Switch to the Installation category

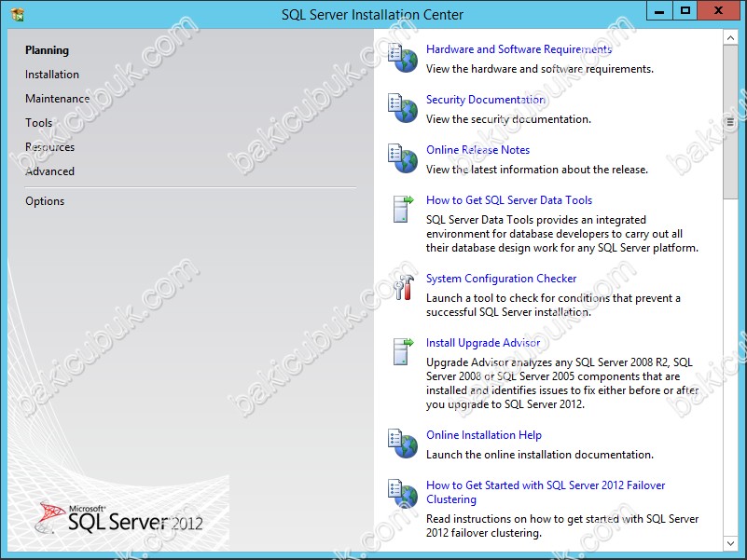pos(52,75)
